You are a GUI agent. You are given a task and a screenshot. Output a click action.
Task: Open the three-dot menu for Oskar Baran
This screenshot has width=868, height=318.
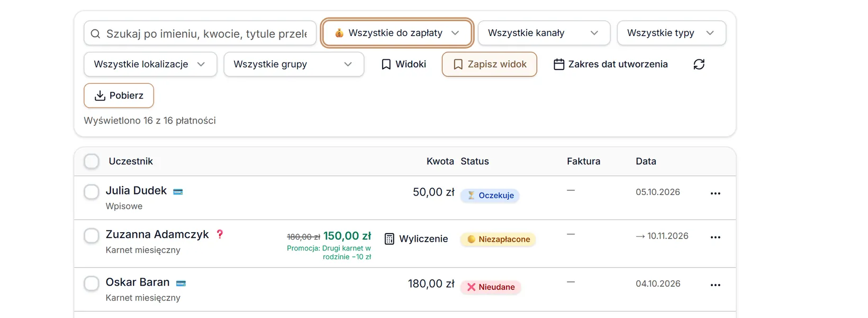(716, 285)
